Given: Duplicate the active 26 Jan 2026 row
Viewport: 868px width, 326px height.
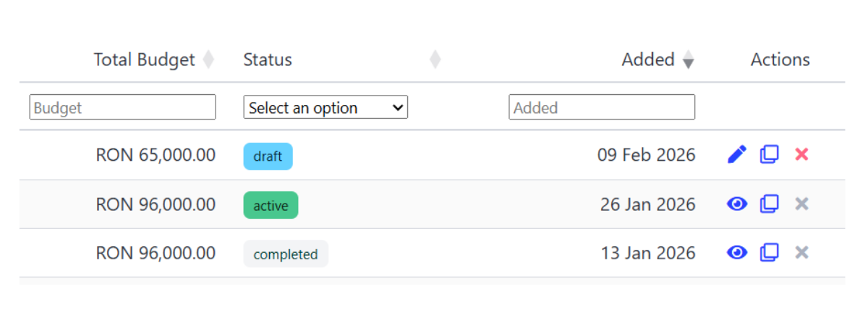Looking at the screenshot, I should coord(769,204).
